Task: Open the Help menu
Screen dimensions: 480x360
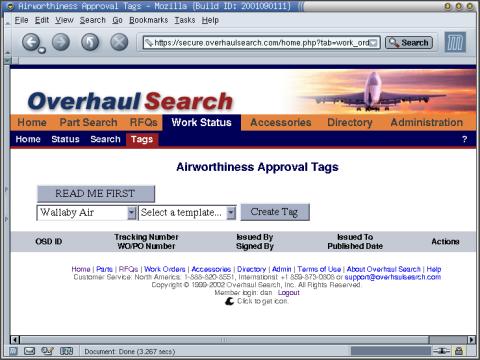Action: coord(210,20)
